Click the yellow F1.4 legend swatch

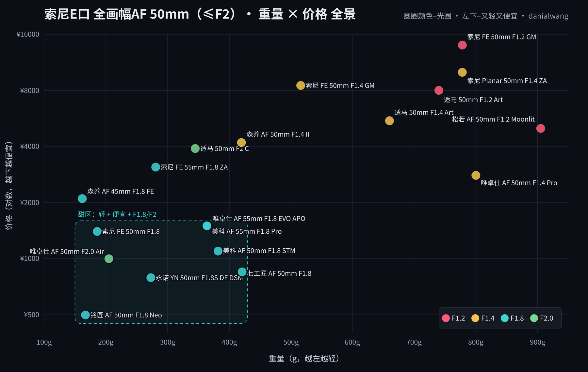(475, 318)
